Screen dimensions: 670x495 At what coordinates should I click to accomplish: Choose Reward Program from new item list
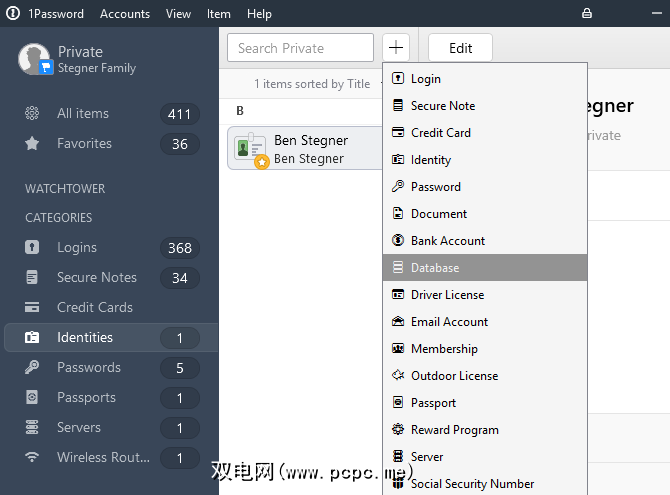coord(485,430)
